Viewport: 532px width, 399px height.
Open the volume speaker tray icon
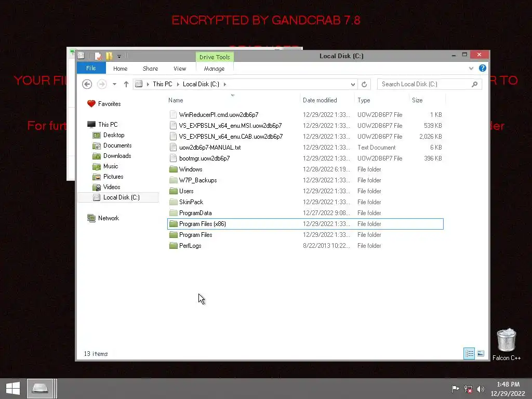click(x=481, y=389)
